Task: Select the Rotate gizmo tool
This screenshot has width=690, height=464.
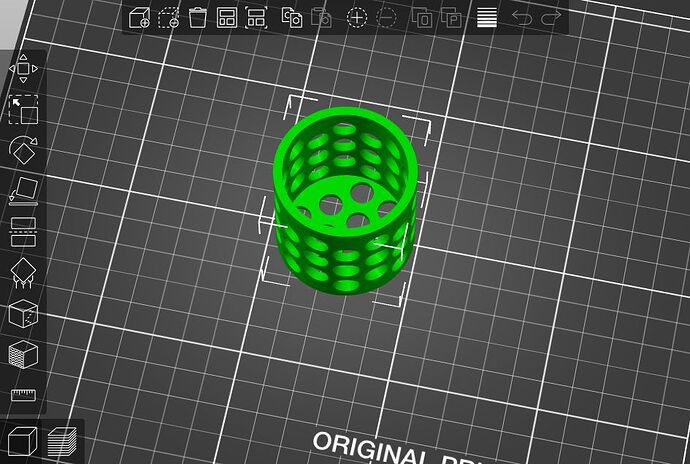Action: (x=23, y=150)
